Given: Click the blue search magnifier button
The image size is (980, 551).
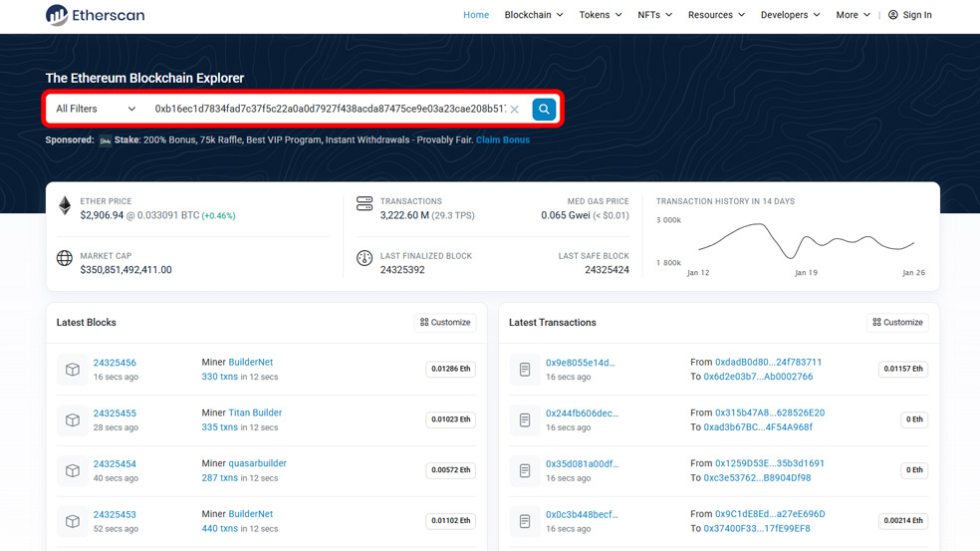Looking at the screenshot, I should 544,109.
